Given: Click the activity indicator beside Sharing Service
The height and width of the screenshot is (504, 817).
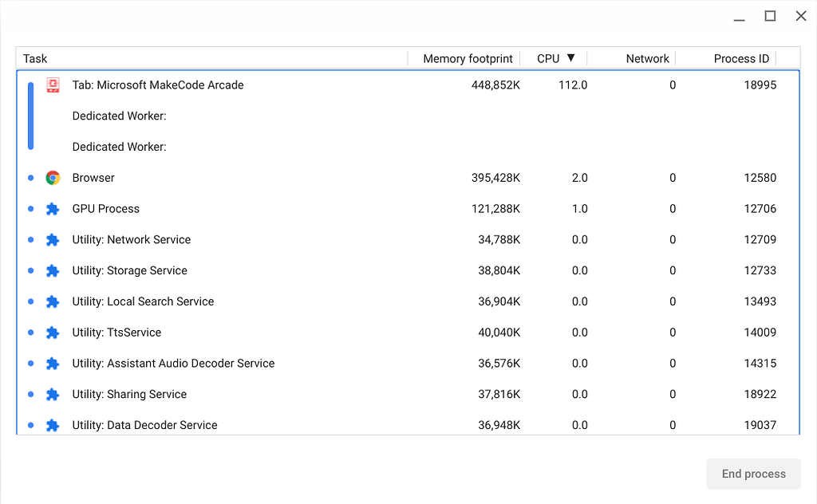Looking at the screenshot, I should [30, 394].
